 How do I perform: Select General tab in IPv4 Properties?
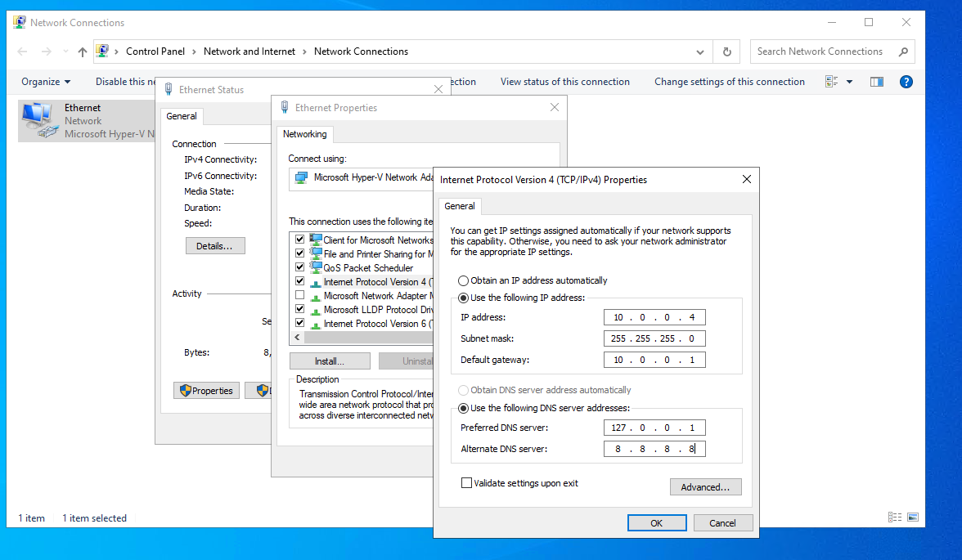[460, 206]
